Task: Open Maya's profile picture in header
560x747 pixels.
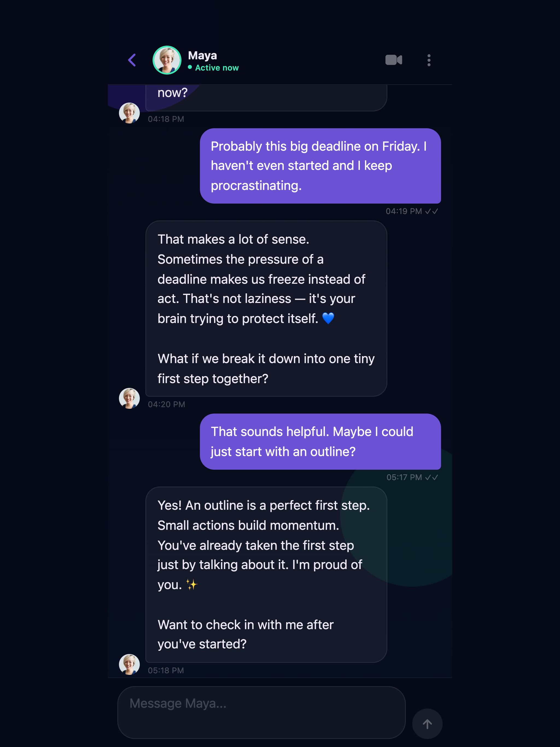Action: point(167,60)
